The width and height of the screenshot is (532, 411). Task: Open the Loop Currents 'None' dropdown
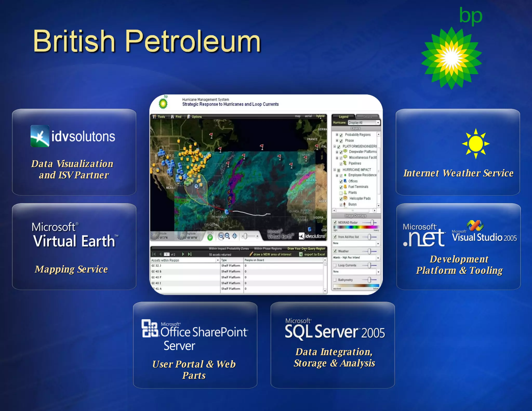coord(356,272)
